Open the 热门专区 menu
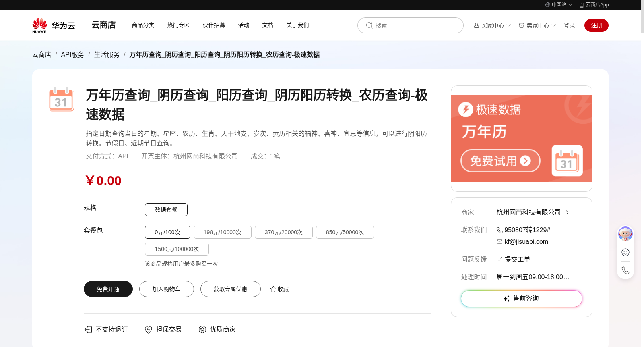The width and height of the screenshot is (644, 347). click(179, 25)
